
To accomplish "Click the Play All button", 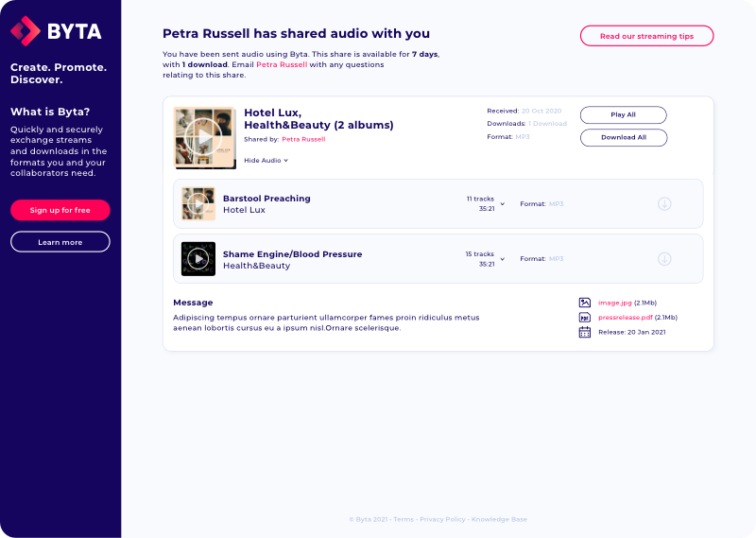I will [x=624, y=114].
